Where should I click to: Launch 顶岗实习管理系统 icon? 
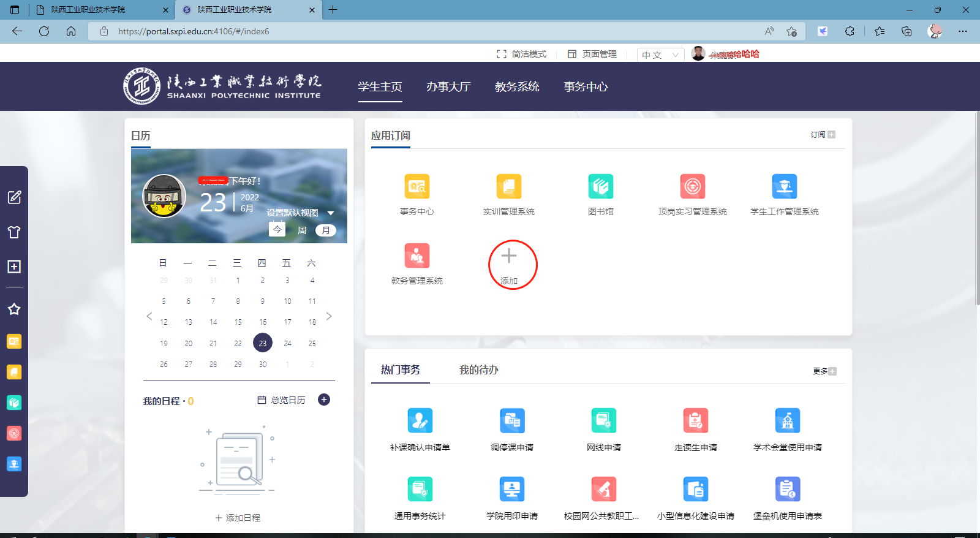coord(692,187)
